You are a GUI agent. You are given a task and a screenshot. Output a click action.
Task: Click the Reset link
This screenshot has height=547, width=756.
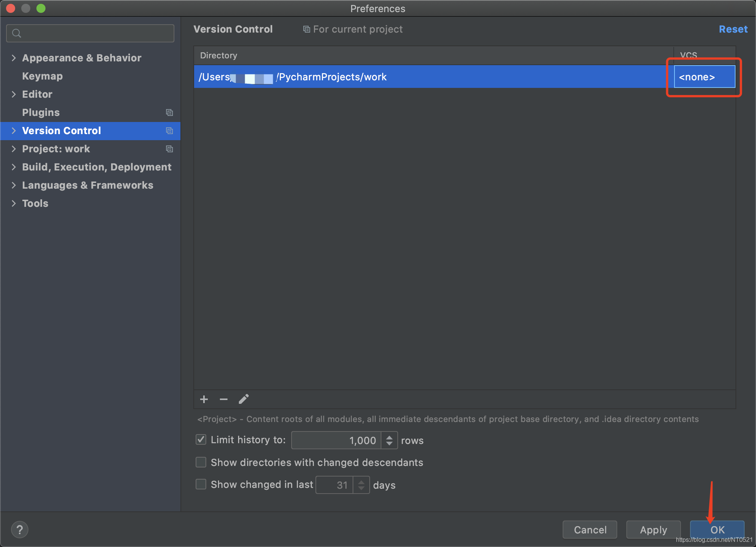(733, 29)
